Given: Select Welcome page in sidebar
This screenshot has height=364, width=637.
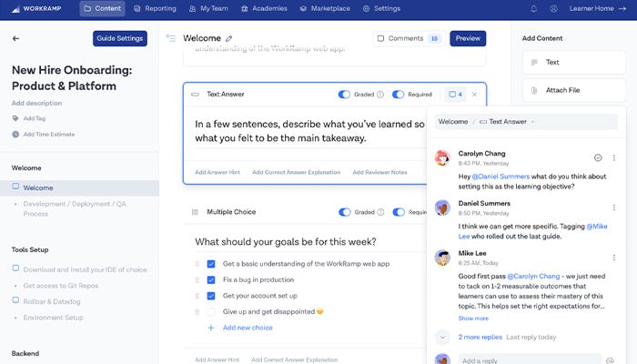Looking at the screenshot, I should coord(80,188).
